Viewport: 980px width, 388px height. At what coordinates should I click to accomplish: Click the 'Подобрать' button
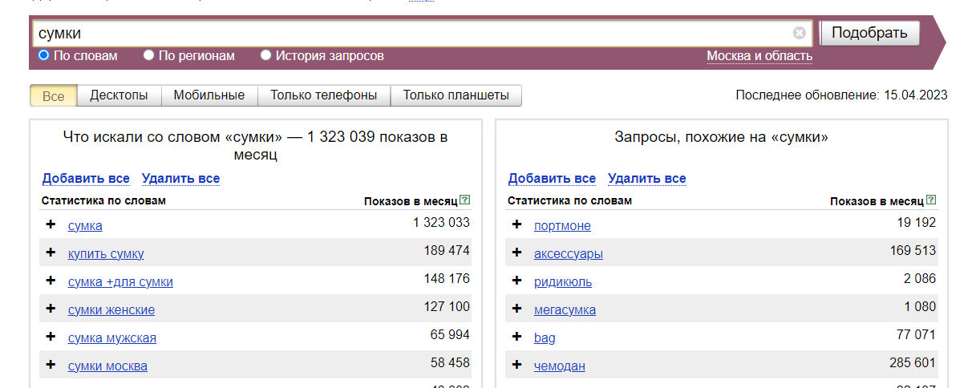pyautogui.click(x=869, y=33)
